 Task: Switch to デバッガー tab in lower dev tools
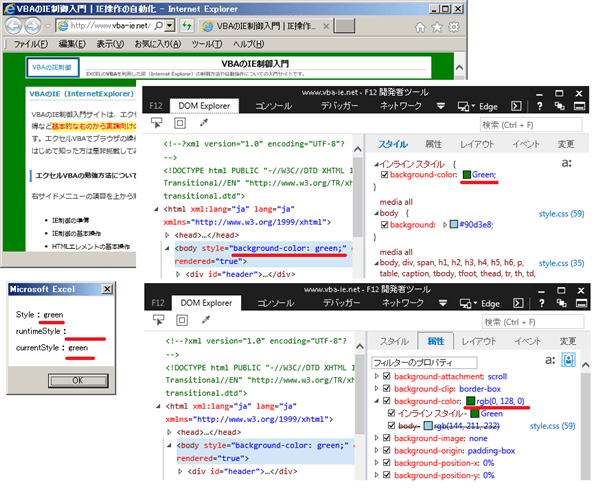(341, 303)
